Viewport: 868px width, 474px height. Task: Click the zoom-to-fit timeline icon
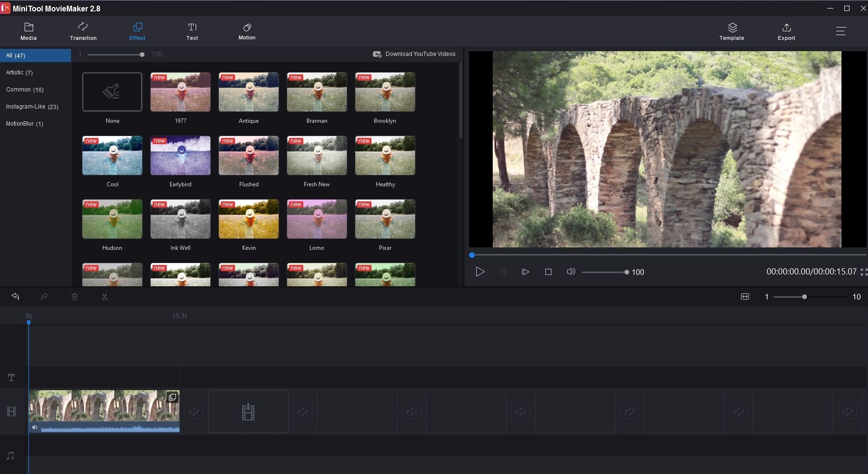pos(745,297)
